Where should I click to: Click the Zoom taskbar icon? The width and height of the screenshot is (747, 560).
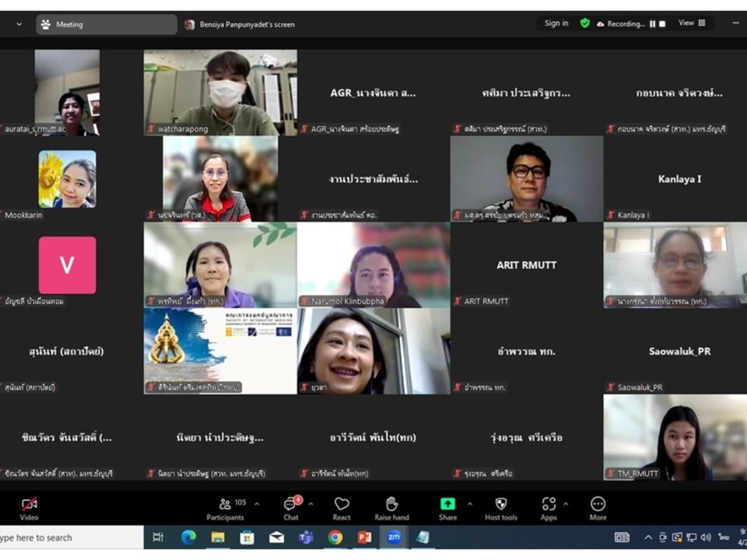click(394, 537)
